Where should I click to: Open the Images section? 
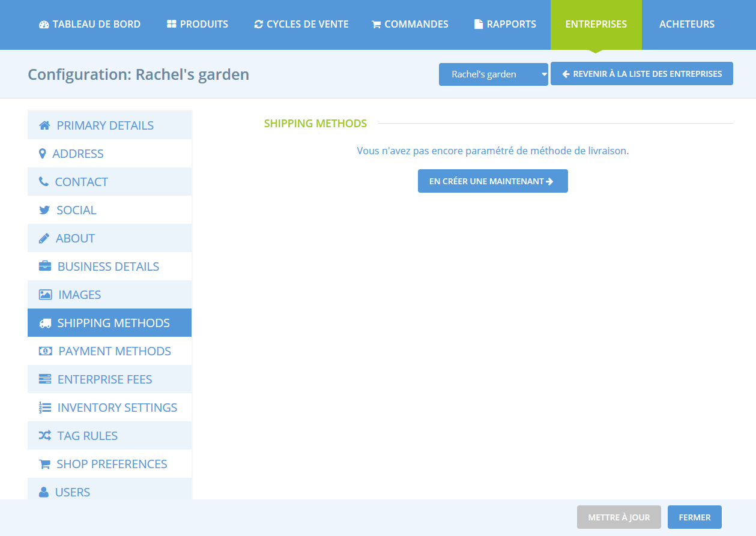click(110, 295)
